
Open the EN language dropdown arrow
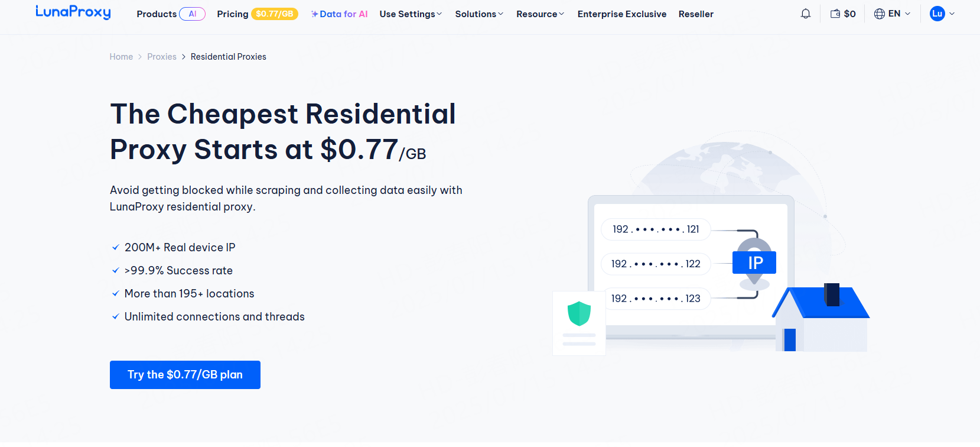pyautogui.click(x=908, y=14)
